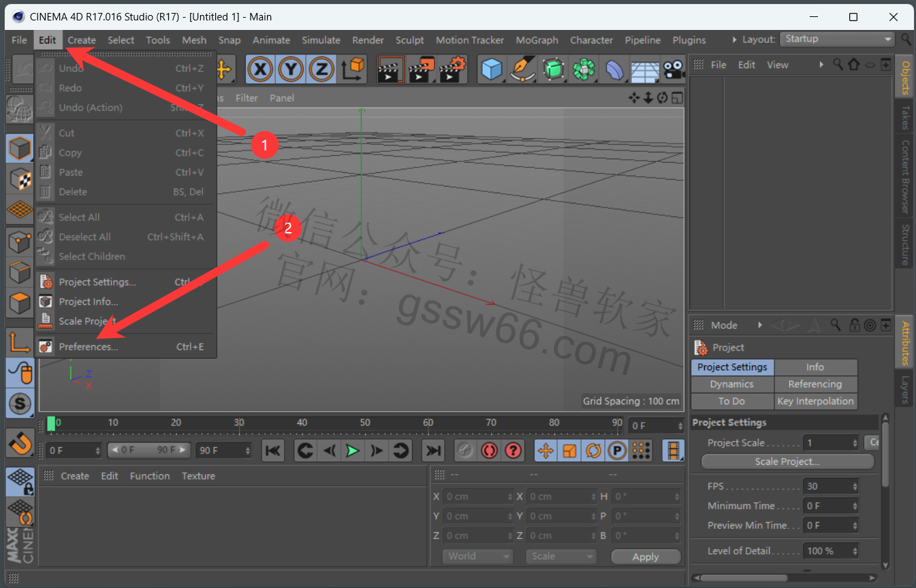Click the Bend deformer icon

point(614,69)
